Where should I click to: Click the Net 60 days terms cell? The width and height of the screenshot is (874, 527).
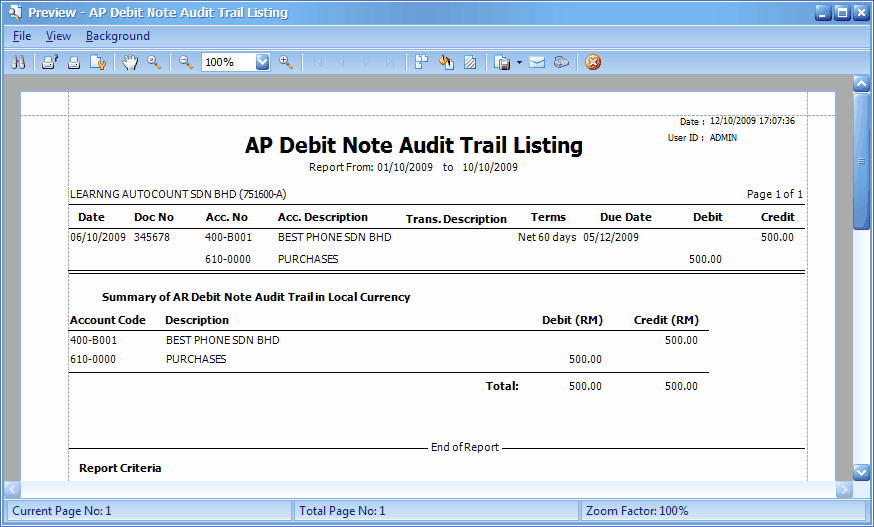click(547, 237)
